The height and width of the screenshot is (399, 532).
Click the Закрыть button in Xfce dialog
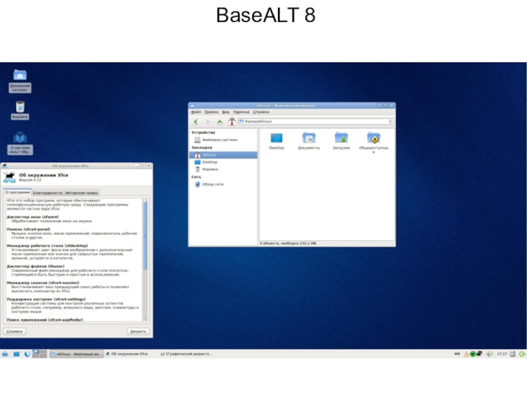tap(138, 331)
